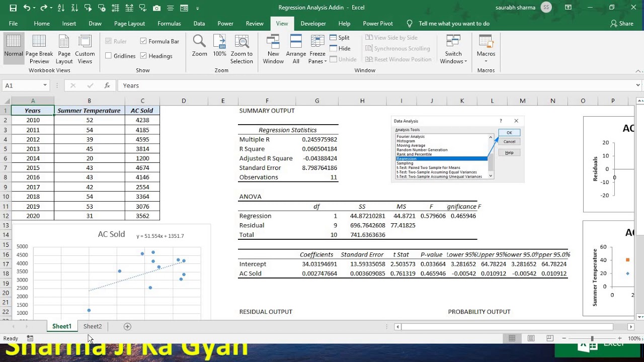Sort A to Z ascending
This screenshot has width=644, height=362.
(61, 8)
